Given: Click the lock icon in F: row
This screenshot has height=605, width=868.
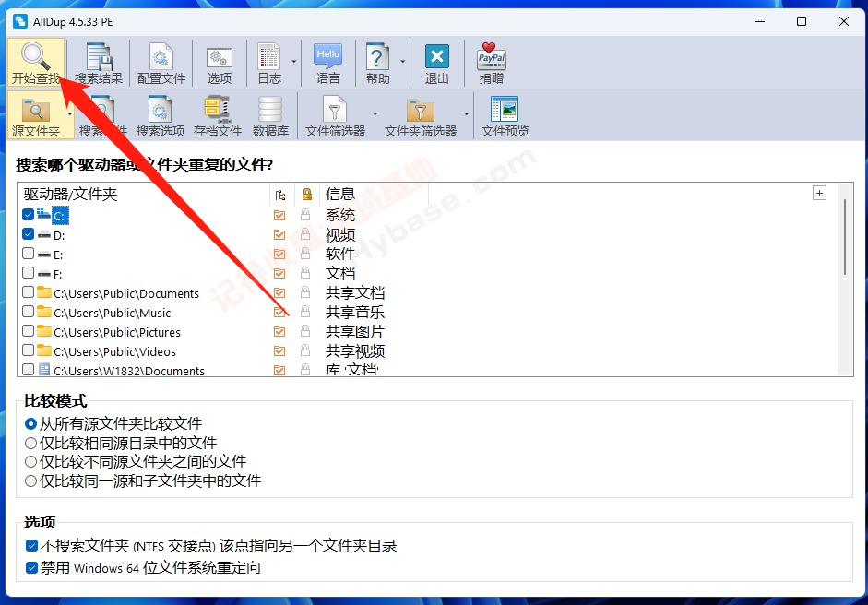Looking at the screenshot, I should tap(305, 273).
